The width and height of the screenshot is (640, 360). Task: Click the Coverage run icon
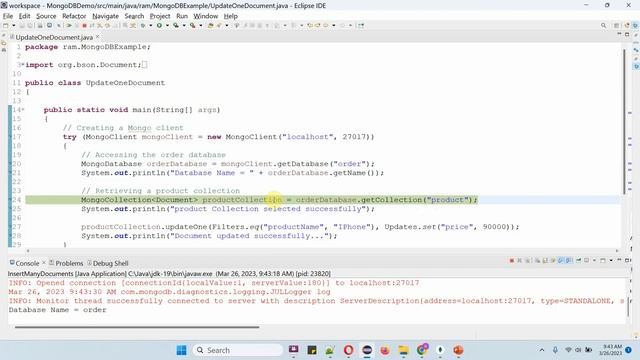click(176, 25)
